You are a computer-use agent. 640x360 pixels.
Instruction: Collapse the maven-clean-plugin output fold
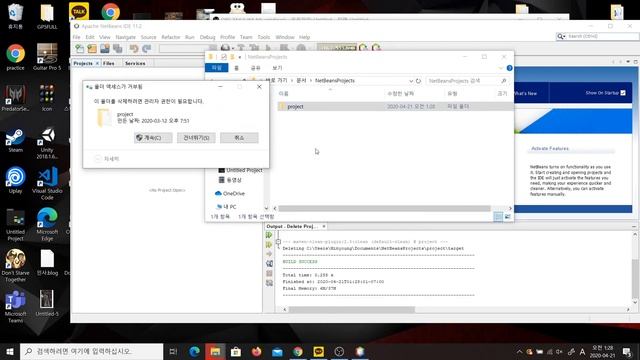(278, 242)
